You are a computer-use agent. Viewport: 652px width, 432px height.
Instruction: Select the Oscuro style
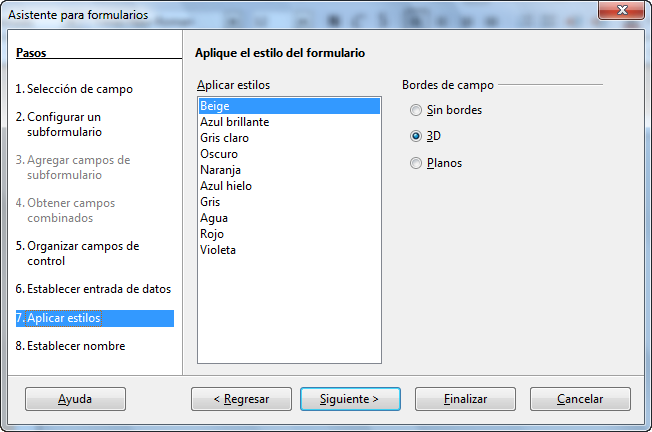[289, 154]
